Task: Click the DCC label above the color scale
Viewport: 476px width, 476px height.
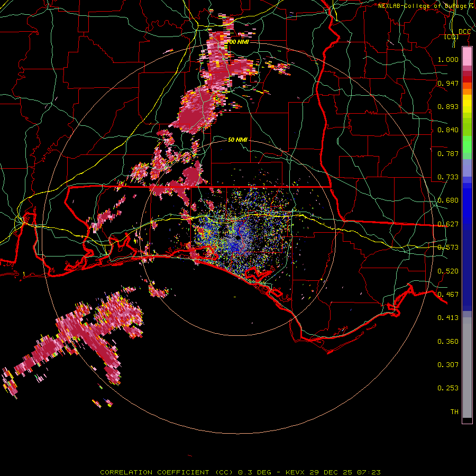Action: tap(464, 32)
